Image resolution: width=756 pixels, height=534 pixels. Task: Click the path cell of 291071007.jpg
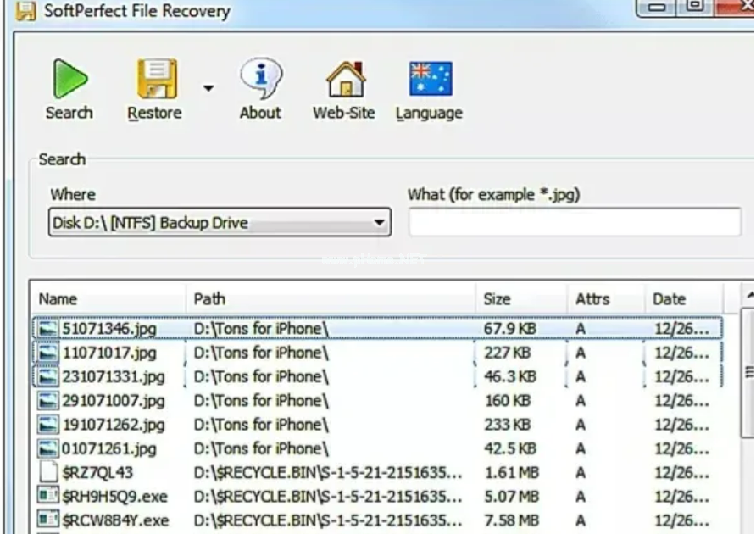pos(261,401)
